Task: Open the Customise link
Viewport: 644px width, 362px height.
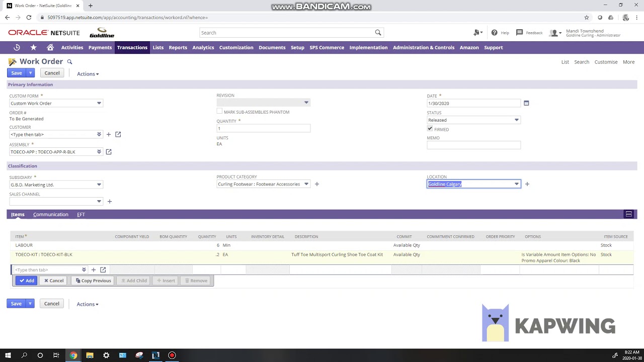Action: point(606,62)
